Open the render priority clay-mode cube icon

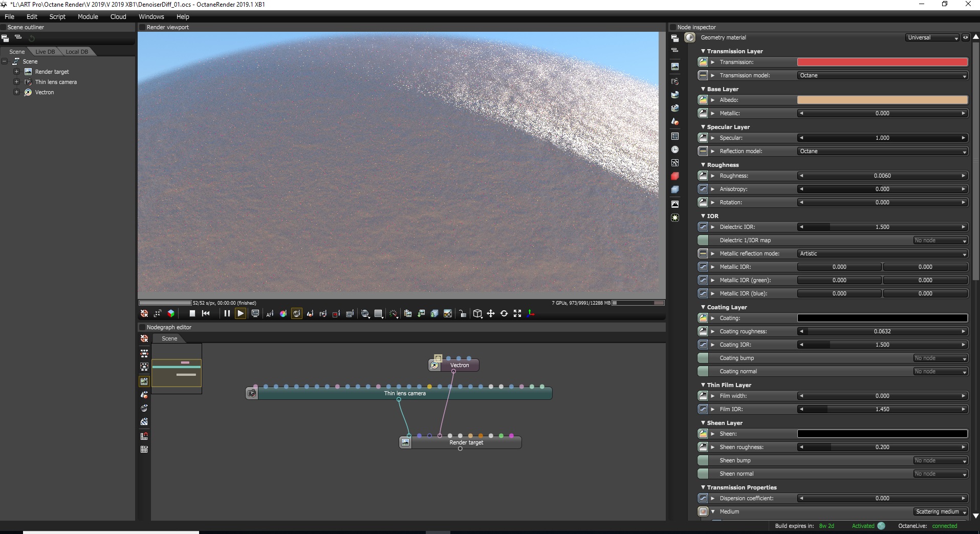coord(477,313)
